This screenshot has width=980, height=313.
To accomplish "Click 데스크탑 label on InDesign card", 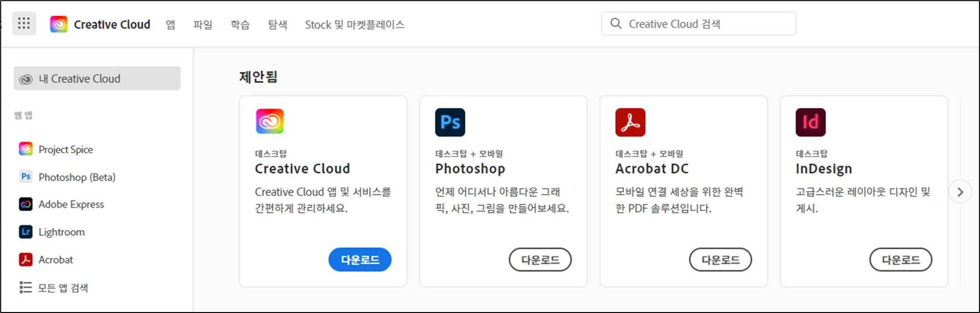I will point(811,154).
